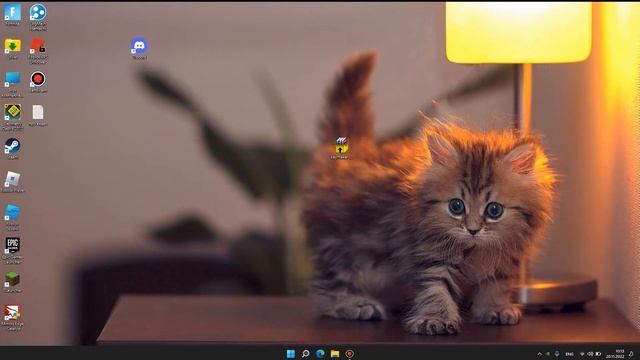Select the blue monitor desktop shortcut
The width and height of the screenshot is (640, 360).
coord(12,84)
